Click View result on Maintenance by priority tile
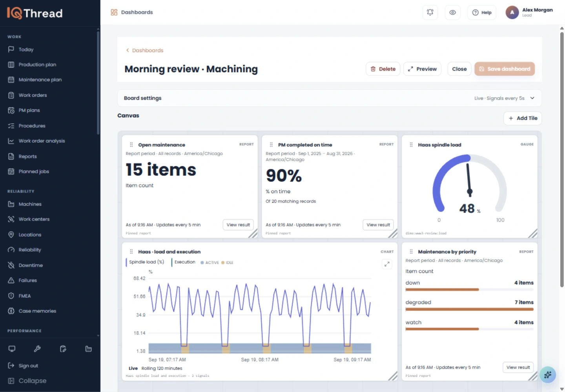 click(518, 368)
